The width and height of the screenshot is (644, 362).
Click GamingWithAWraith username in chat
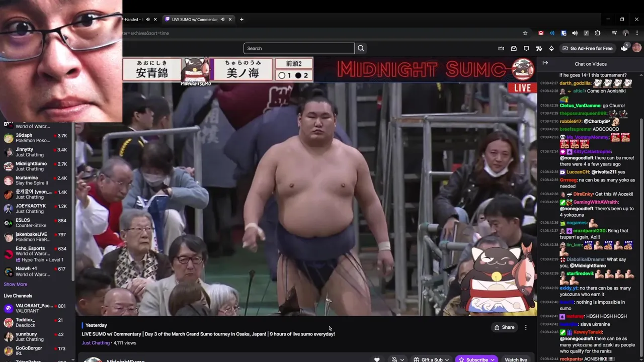tap(596, 202)
